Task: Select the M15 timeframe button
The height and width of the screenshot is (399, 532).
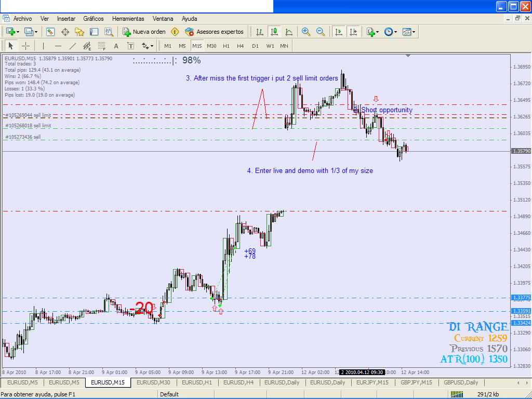Action: [x=197, y=46]
